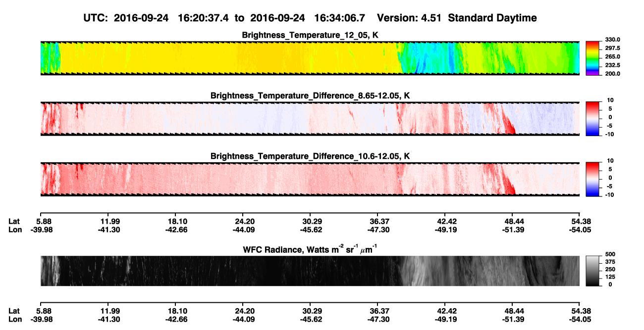This screenshot has width=644, height=330.
Task: Click the 330.0 colorbar label
Action: 612,40
